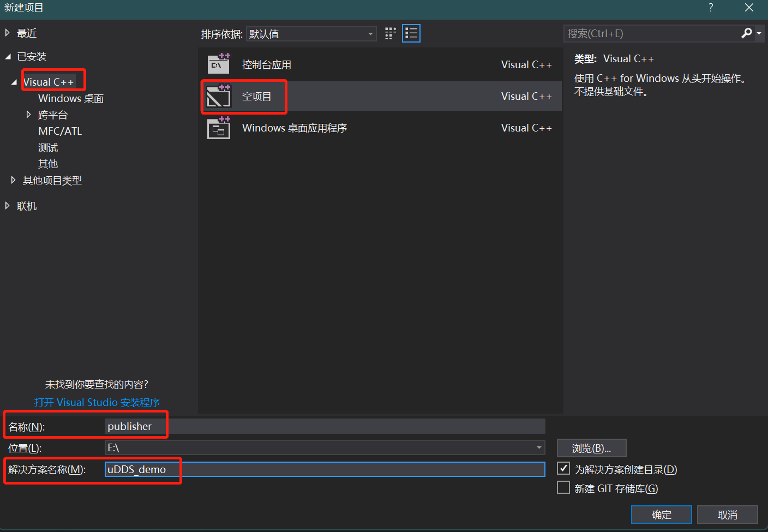The width and height of the screenshot is (768, 532).
Task: Open the 位置 location dropdown arrow
Action: coord(539,448)
